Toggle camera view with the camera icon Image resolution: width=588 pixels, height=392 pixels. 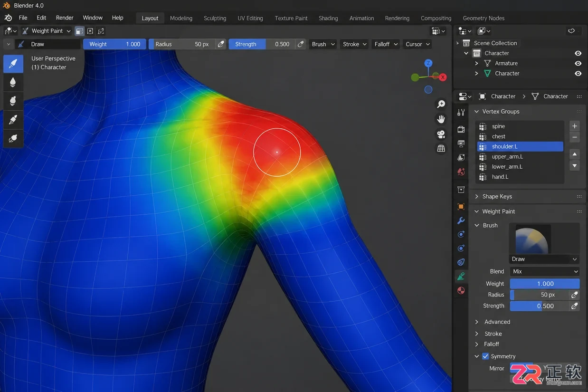click(441, 134)
